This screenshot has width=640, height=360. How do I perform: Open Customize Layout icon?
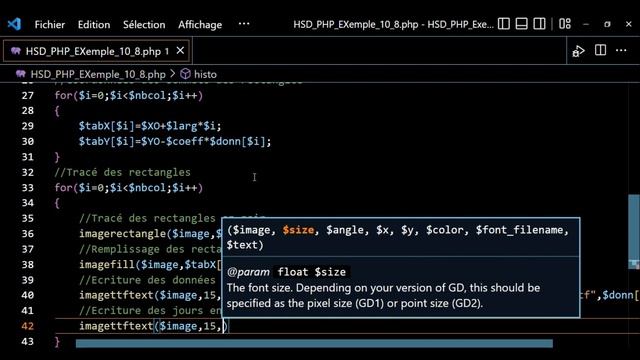[565, 24]
